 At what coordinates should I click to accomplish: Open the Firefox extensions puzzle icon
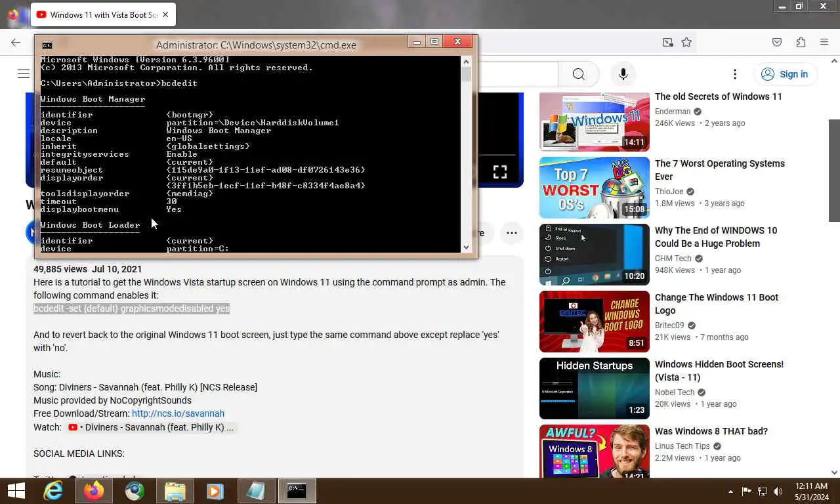[x=801, y=42]
